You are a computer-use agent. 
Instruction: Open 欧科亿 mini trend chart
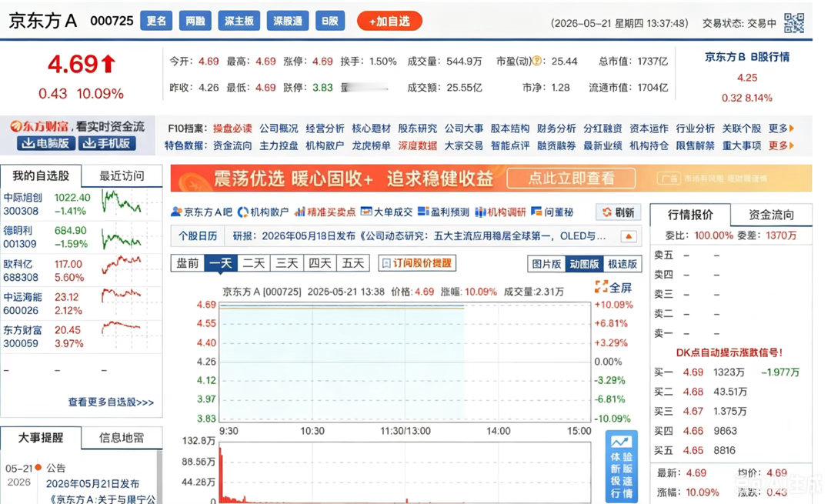tap(122, 264)
